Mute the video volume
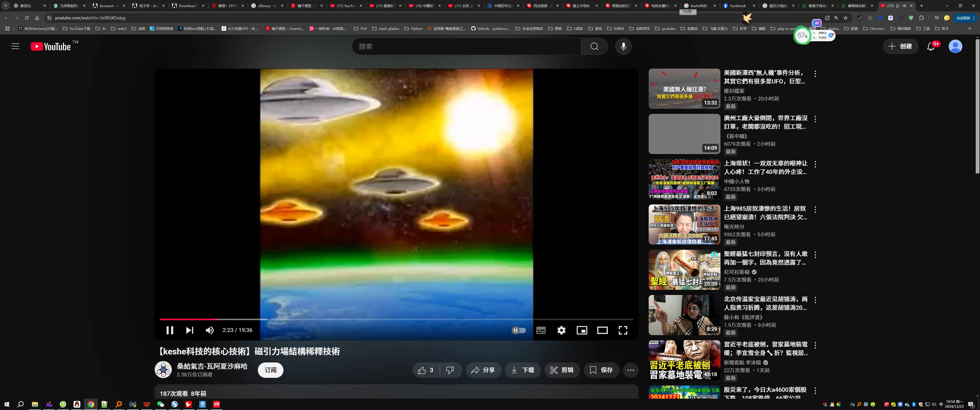This screenshot has width=980, height=410. pyautogui.click(x=210, y=330)
